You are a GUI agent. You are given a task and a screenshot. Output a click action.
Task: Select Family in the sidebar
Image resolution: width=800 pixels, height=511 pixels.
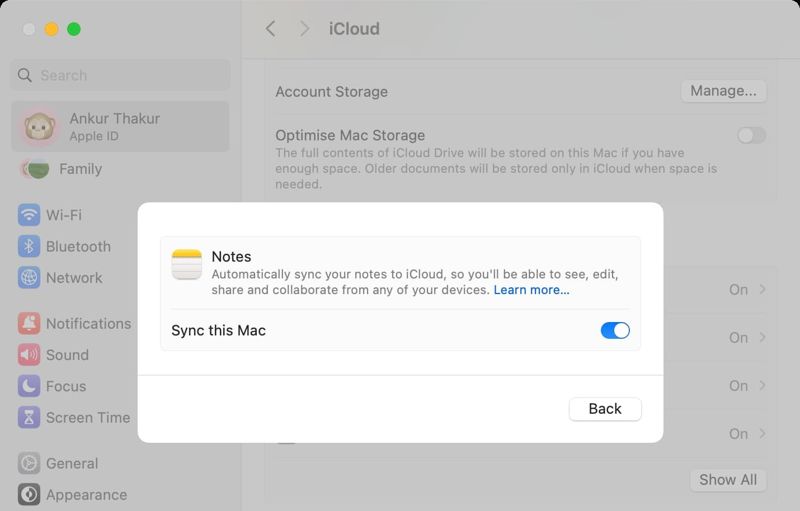[80, 169]
